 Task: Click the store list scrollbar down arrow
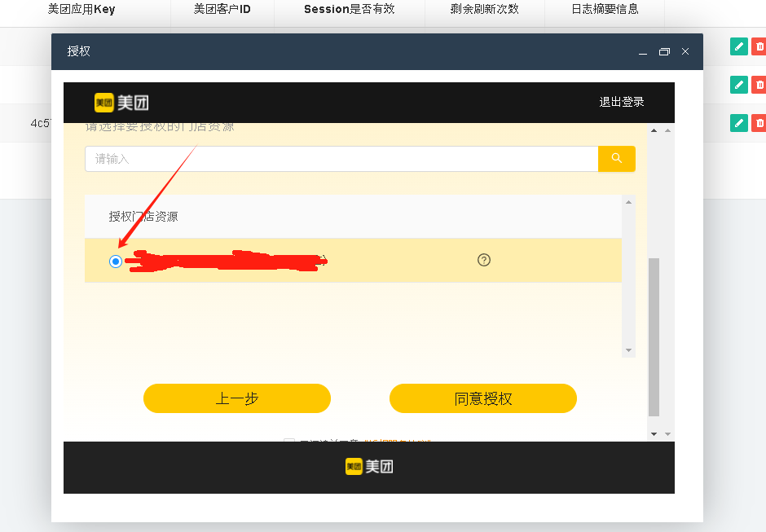point(629,350)
